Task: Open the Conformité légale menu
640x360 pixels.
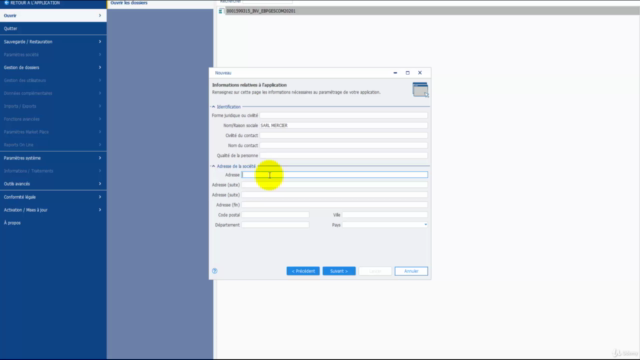Action: click(x=53, y=197)
